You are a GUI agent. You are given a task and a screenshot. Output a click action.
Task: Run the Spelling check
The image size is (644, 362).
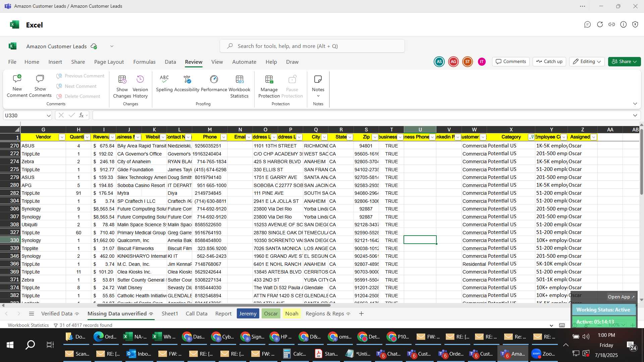click(x=164, y=83)
